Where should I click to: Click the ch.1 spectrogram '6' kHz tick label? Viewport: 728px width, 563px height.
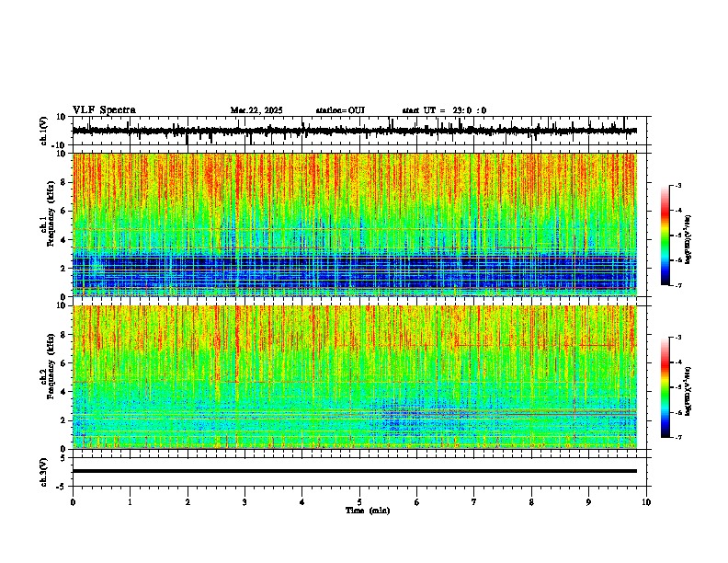(x=64, y=212)
